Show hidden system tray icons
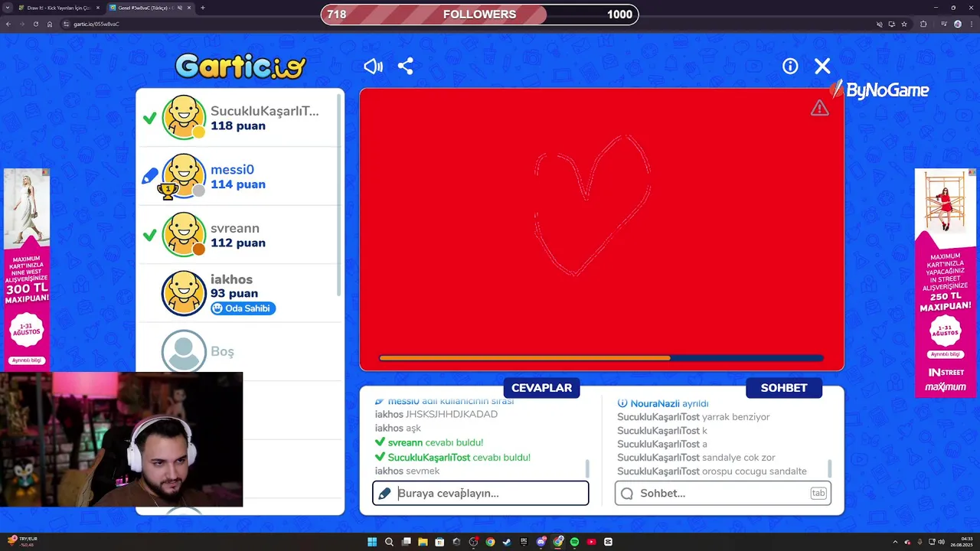 [x=895, y=542]
